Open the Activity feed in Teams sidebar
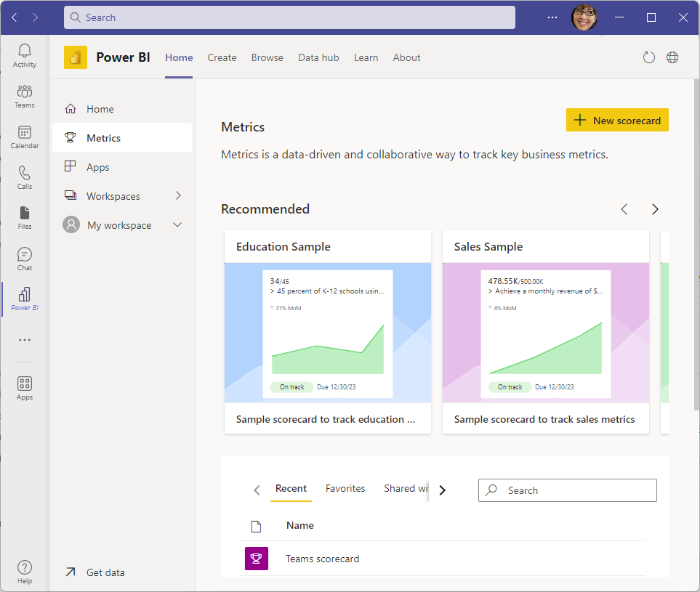The height and width of the screenshot is (592, 700). [x=25, y=55]
